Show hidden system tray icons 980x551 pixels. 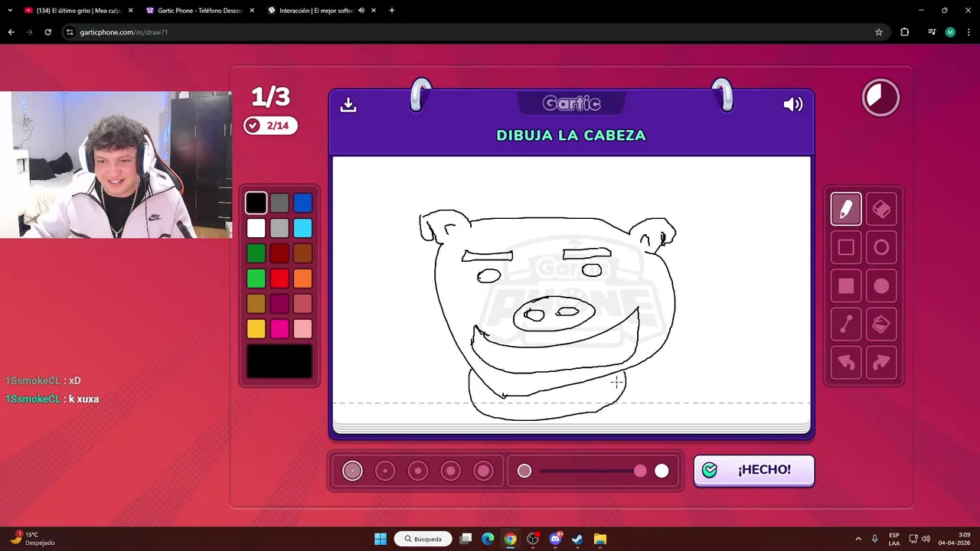point(857,539)
